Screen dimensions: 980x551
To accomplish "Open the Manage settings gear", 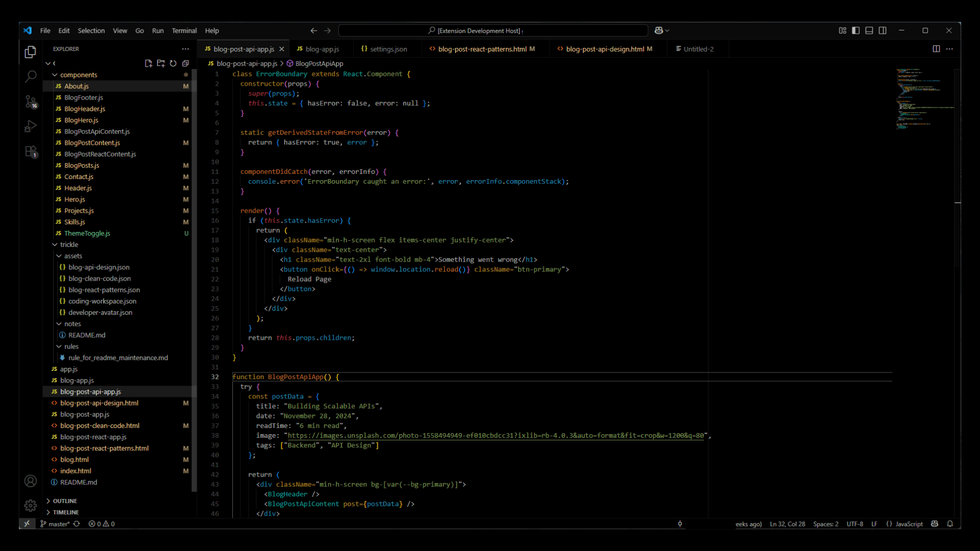I will (30, 506).
